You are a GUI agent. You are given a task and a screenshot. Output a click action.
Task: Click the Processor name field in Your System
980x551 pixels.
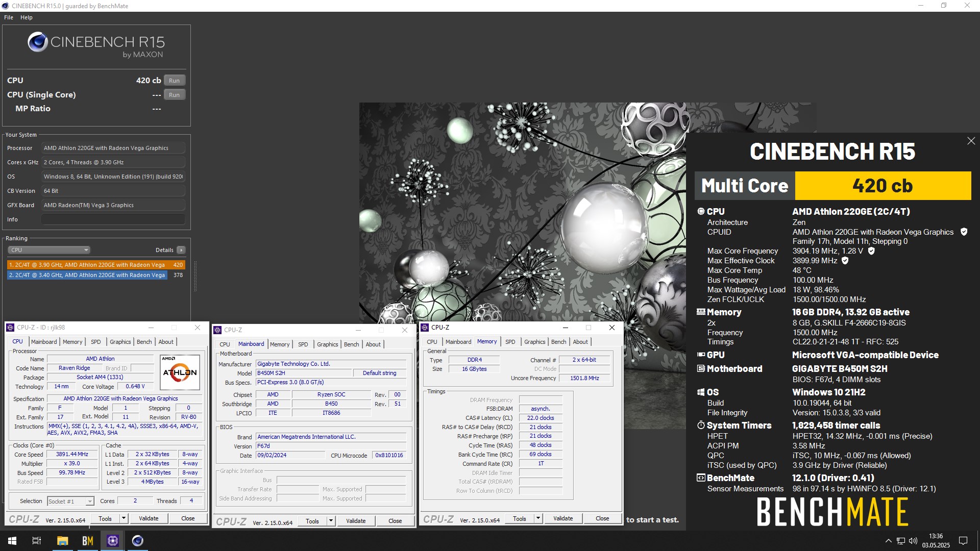113,148
